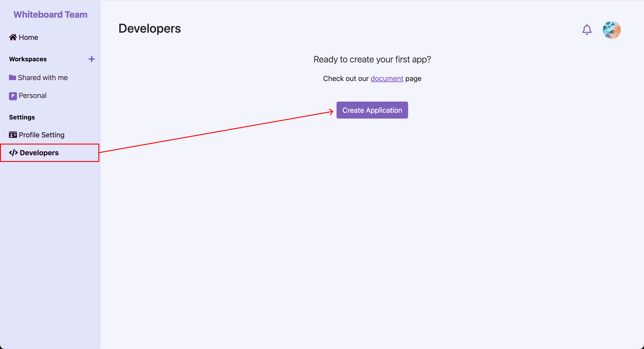644x349 pixels.
Task: Click the Home house icon
Action: pos(13,37)
